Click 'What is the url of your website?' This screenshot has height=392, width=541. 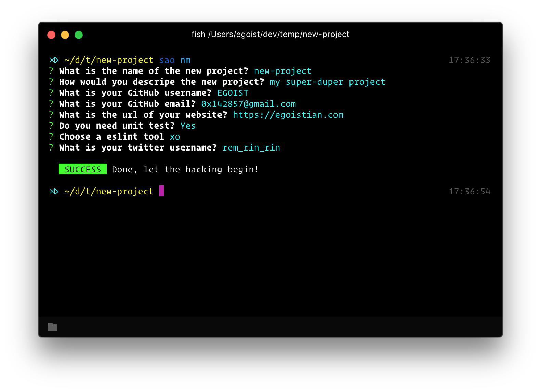[x=143, y=115]
